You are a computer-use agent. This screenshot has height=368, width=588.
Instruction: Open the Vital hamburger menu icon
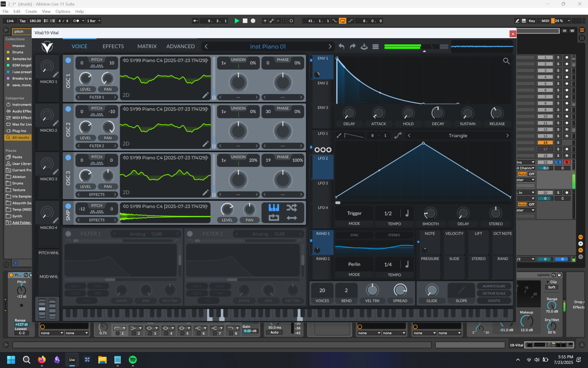[375, 46]
